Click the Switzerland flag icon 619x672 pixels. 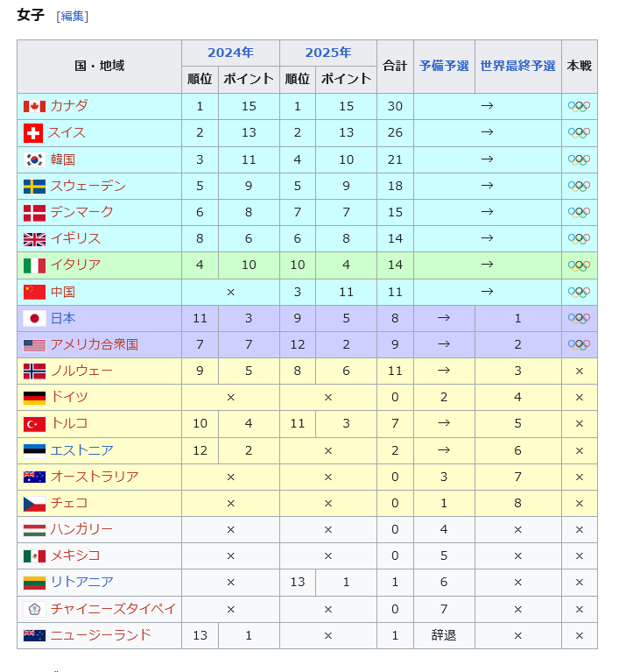click(x=33, y=133)
